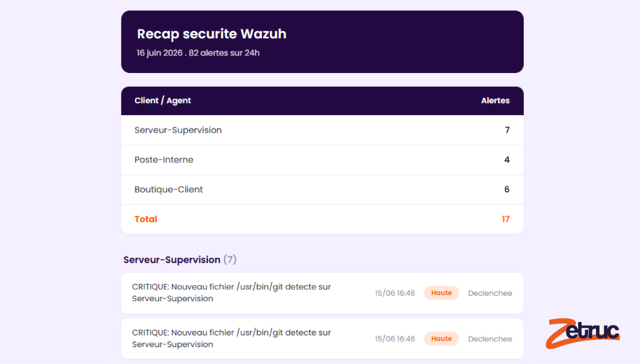Screen dimensions: 640x364
Task: Click alert count 6 for Boutique-Client
Action: (507, 190)
